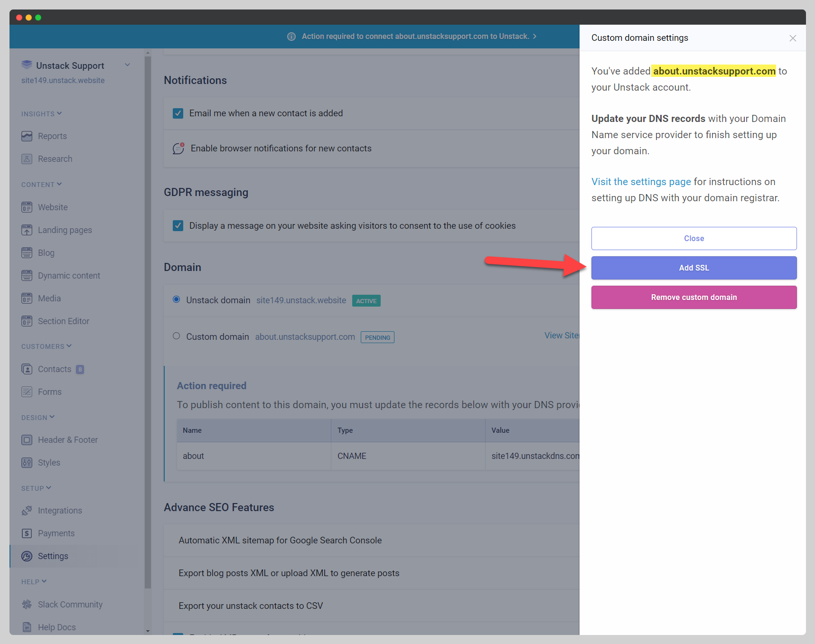Click the Reports icon in sidebar
815x644 pixels.
click(x=27, y=136)
